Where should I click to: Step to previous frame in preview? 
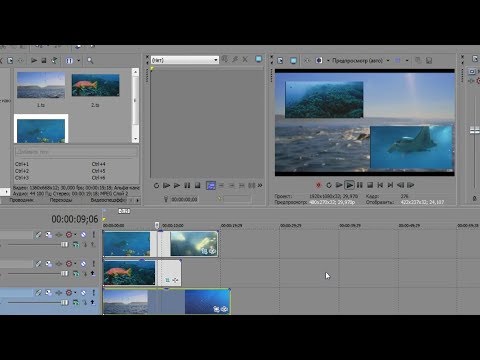tap(401, 185)
